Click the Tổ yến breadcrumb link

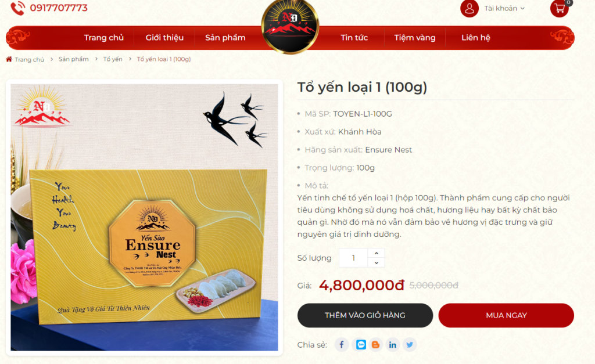tap(113, 59)
